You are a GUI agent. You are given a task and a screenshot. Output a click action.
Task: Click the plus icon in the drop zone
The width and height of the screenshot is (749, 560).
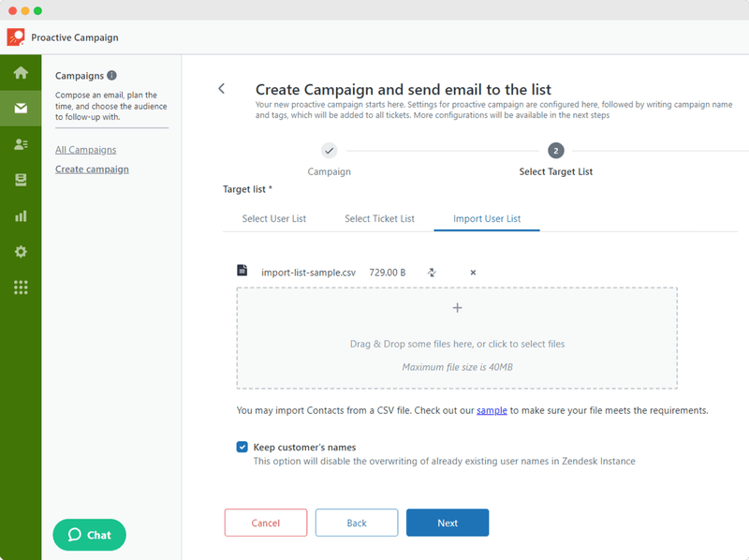click(458, 307)
